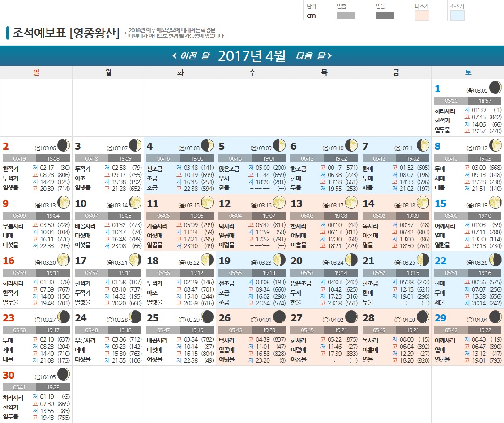Click the moon icon for April 24
The image size is (504, 423).
(x=135, y=317)
